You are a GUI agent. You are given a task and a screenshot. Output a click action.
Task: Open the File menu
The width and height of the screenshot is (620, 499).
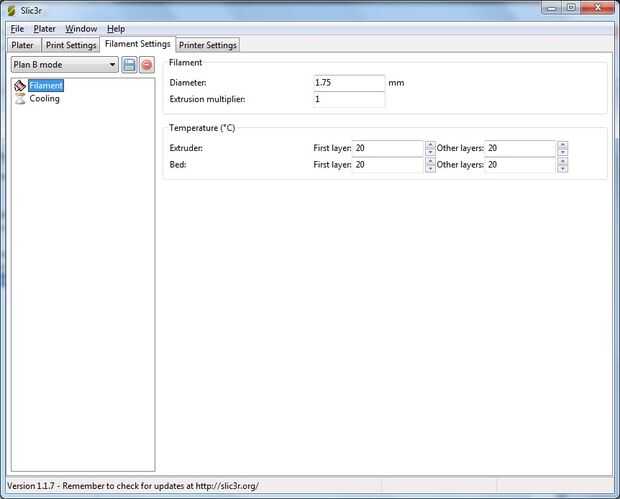coord(17,29)
